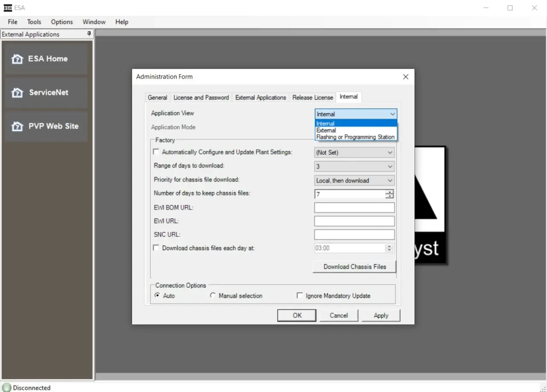The width and height of the screenshot is (547, 392).
Task: Click the PVP Web Site icon
Action: [x=17, y=126]
